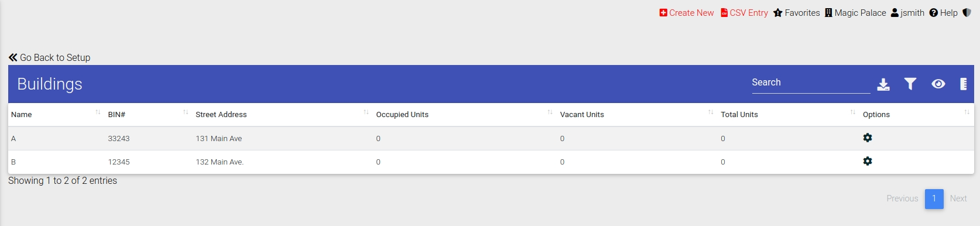Click the Next pagination button
Image resolution: width=980 pixels, height=226 pixels.
pyautogui.click(x=958, y=198)
